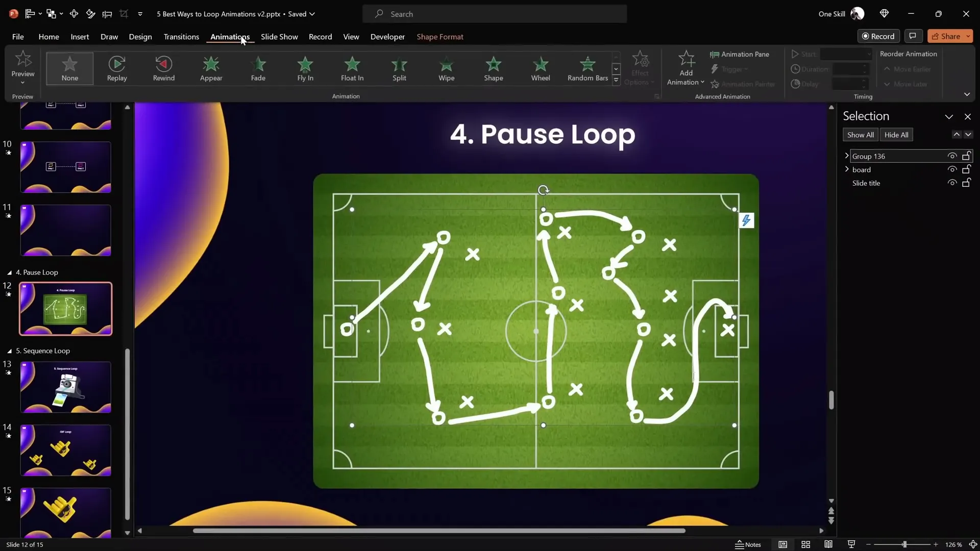Viewport: 980px width, 551px height.
Task: Lock the Group 136 object
Action: (966, 156)
